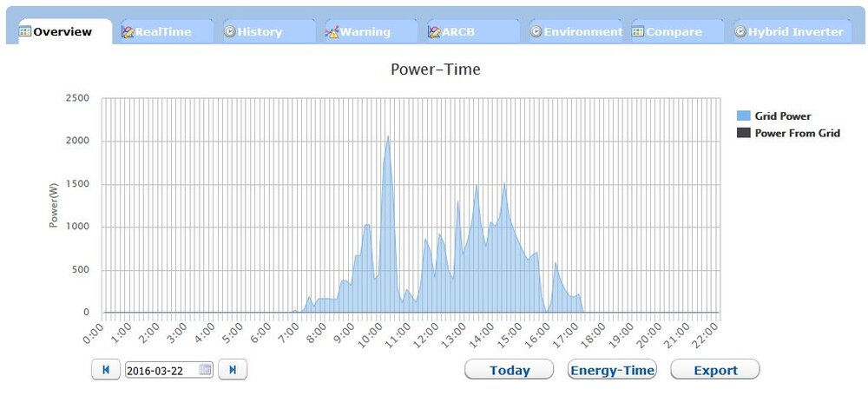Click the Warning tab alert icon
The height and width of the screenshot is (396, 868).
click(x=332, y=32)
